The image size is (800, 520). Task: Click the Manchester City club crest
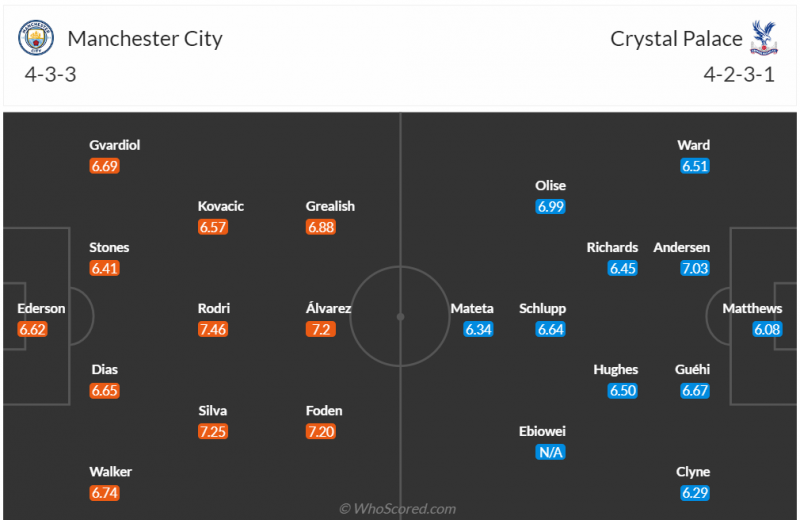(36, 40)
